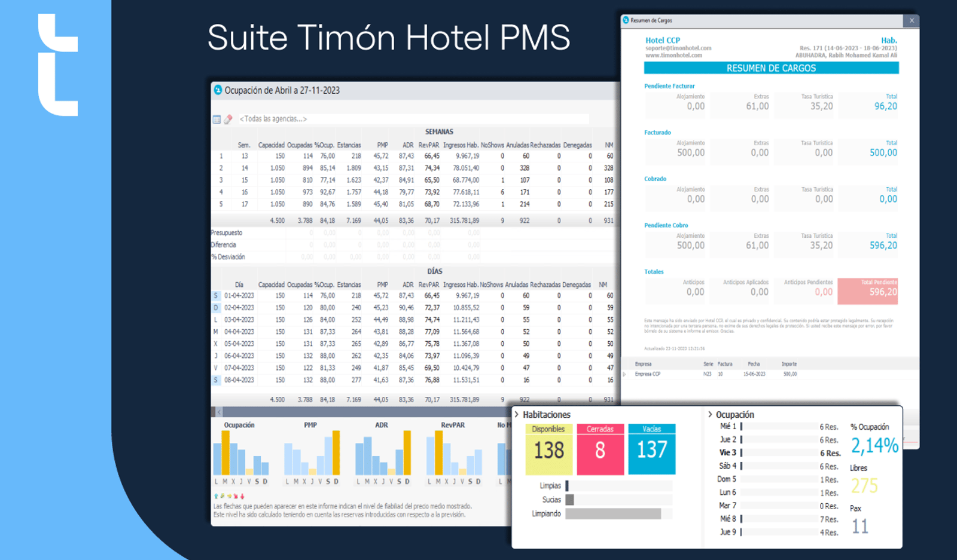Select the Jue 9 occupancy row
This screenshot has height=560, width=957.
click(x=780, y=532)
